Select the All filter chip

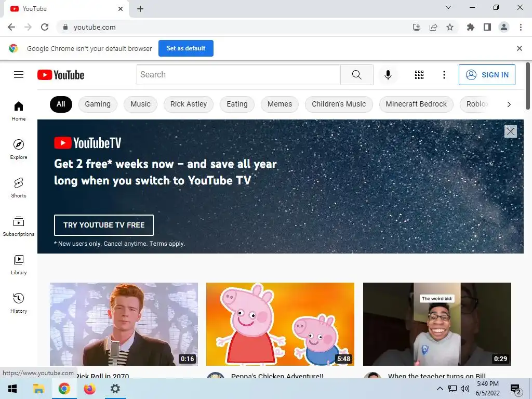coord(61,104)
